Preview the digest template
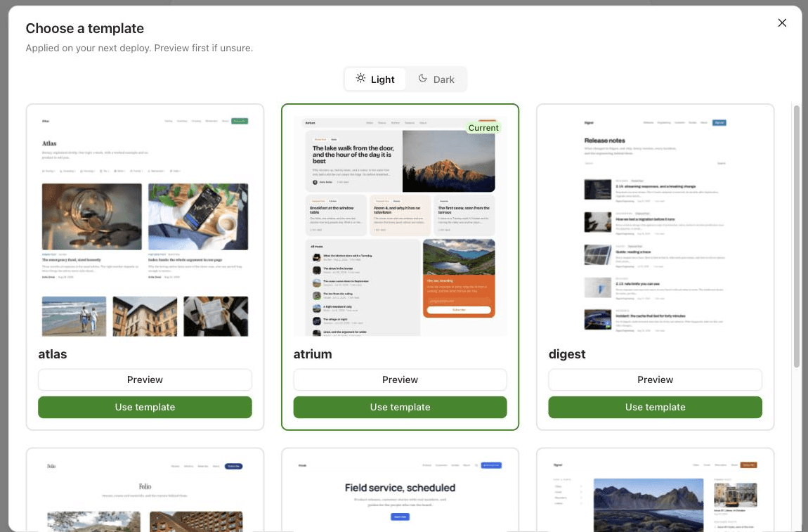This screenshot has width=808, height=532. [655, 379]
